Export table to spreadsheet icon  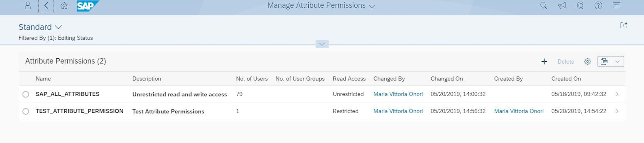604,62
